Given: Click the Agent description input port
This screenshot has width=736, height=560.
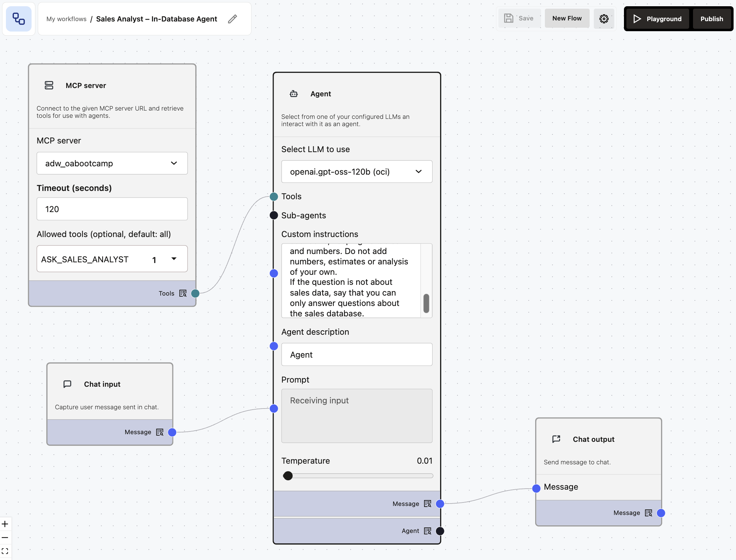Looking at the screenshot, I should pyautogui.click(x=274, y=346).
